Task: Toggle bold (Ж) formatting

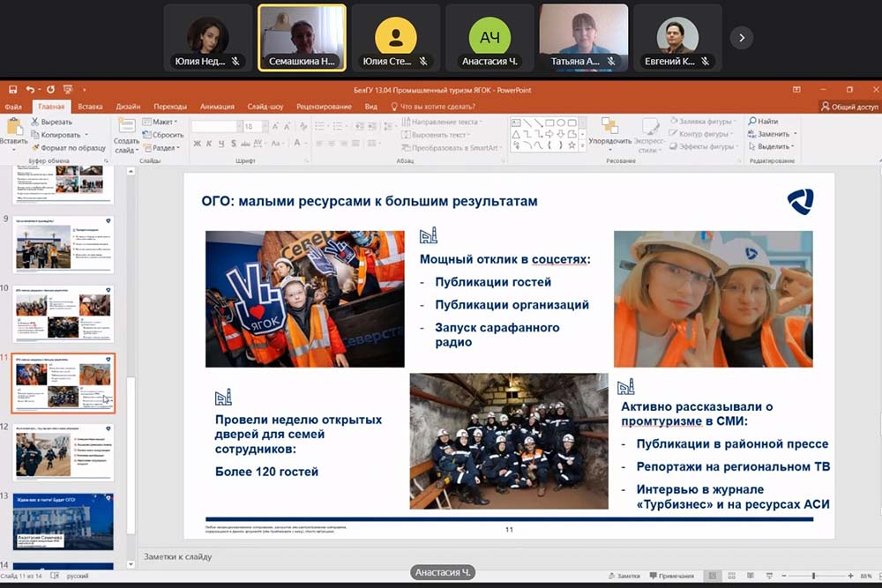Action: (198, 144)
